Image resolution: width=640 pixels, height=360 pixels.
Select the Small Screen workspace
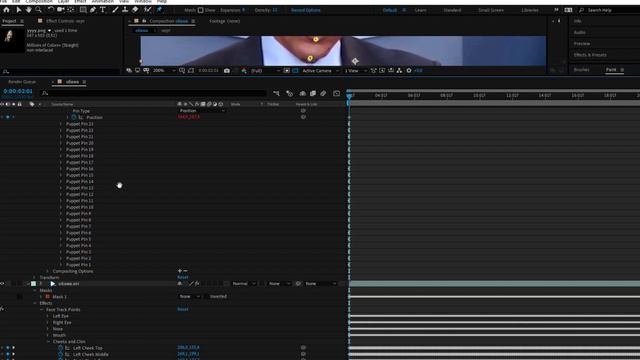click(x=491, y=10)
